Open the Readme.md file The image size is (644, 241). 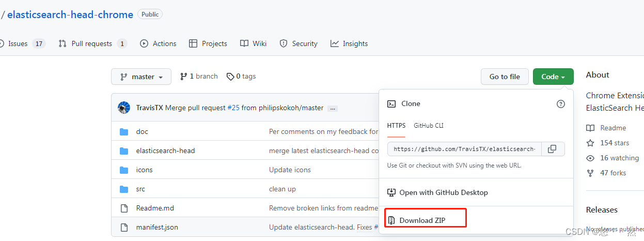(155, 208)
